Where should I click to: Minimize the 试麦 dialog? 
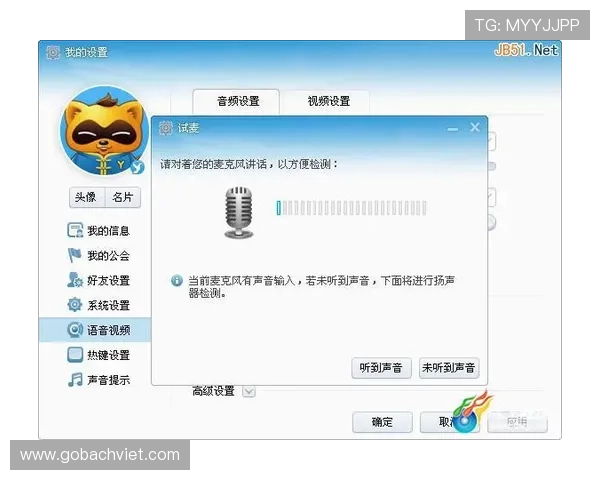pyautogui.click(x=453, y=129)
